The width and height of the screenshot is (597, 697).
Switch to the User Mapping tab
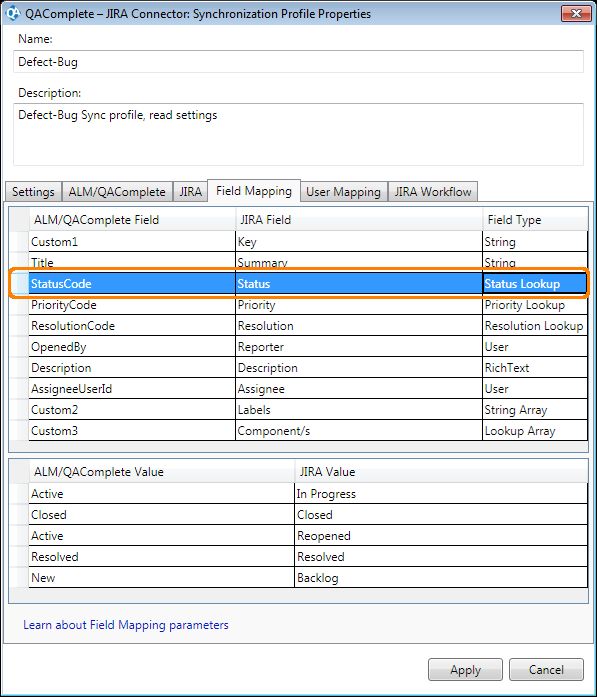click(x=344, y=192)
